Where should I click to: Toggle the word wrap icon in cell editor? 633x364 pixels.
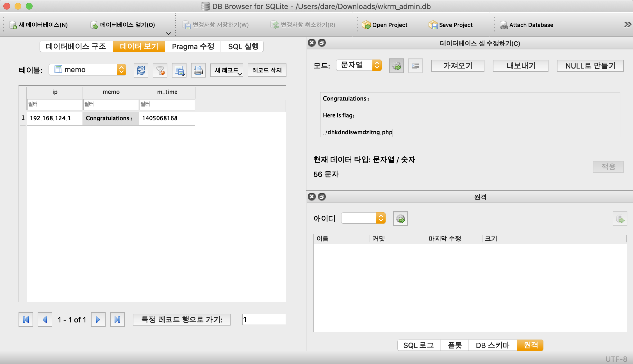click(x=415, y=66)
